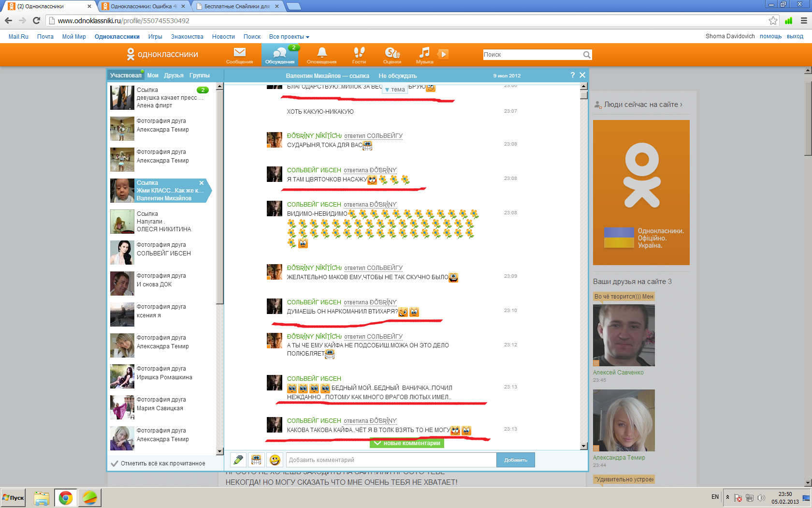
Task: Click the volume speaker tray icon
Action: (x=761, y=498)
